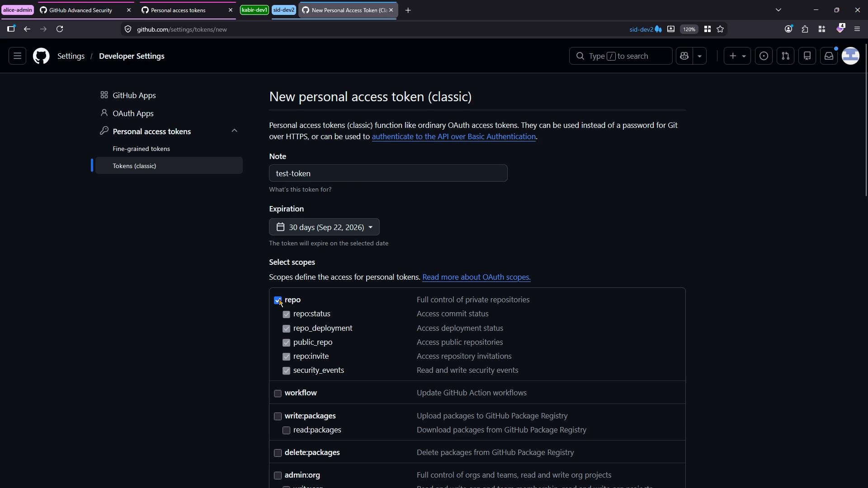The width and height of the screenshot is (868, 488).
Task: Enable the admin:org scope checkbox
Action: pos(278,476)
